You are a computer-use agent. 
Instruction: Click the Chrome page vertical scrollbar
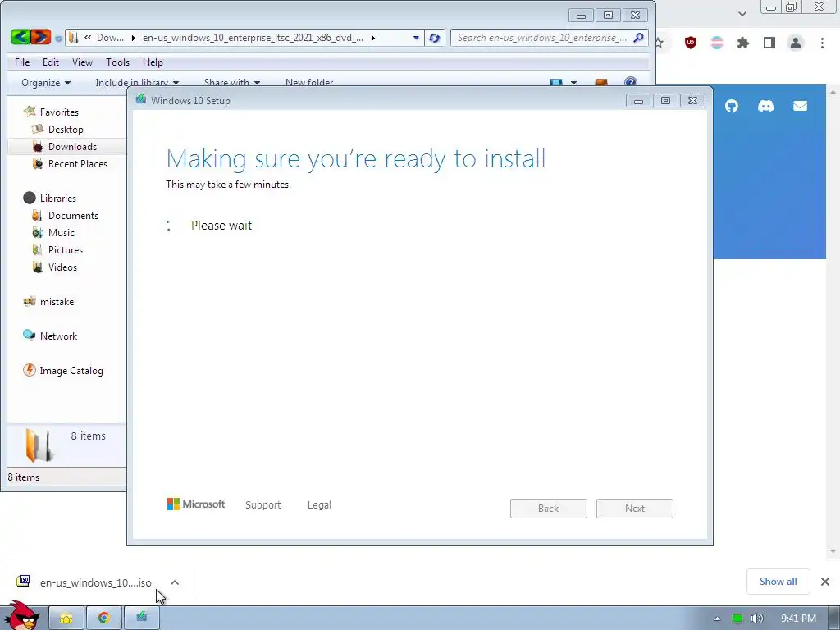pos(833,322)
